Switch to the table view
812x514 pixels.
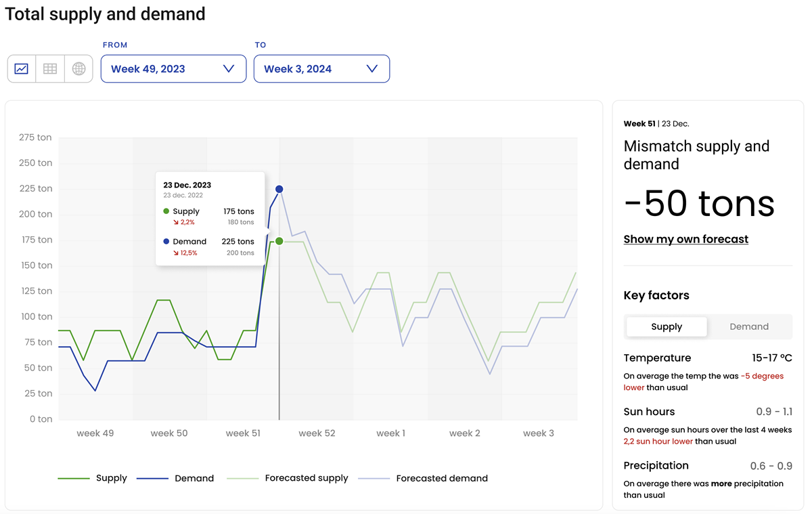click(x=49, y=68)
